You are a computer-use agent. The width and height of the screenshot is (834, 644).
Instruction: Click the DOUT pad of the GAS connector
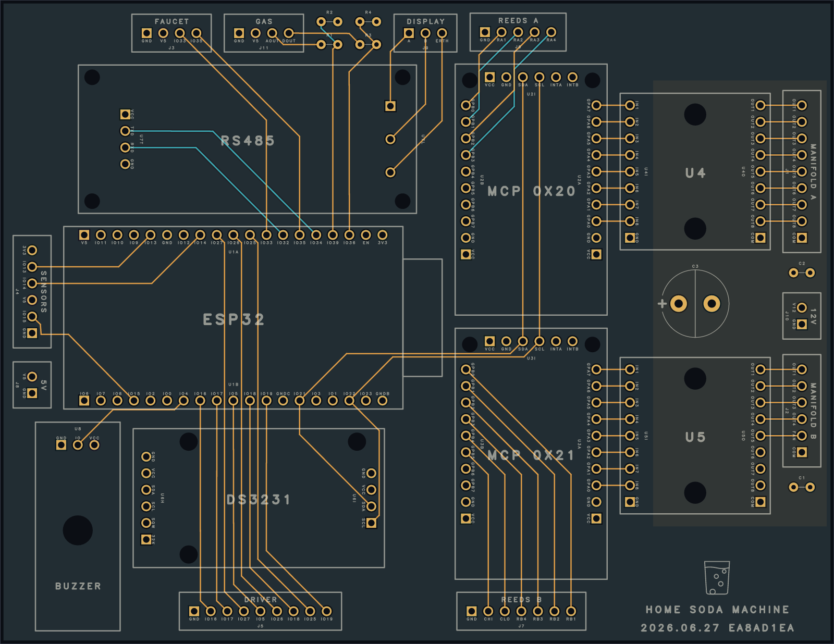click(x=289, y=33)
